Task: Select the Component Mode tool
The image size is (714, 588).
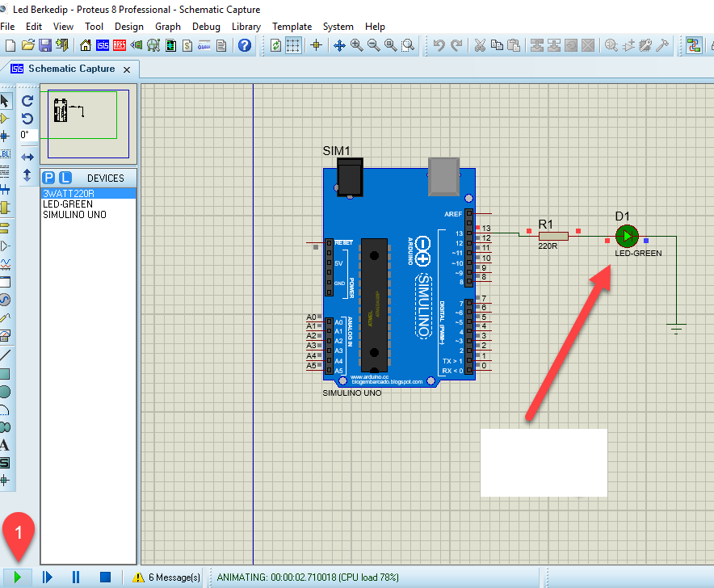Action: pyautogui.click(x=5, y=119)
